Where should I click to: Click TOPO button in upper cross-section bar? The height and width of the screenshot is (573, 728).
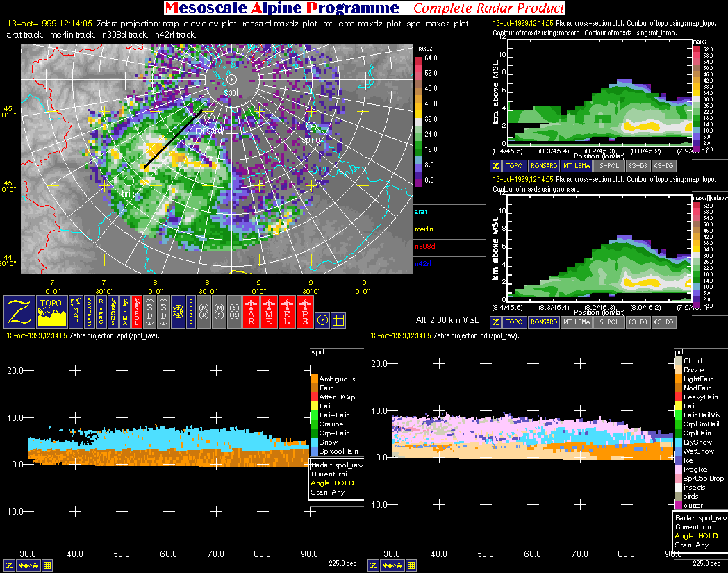tap(515, 167)
